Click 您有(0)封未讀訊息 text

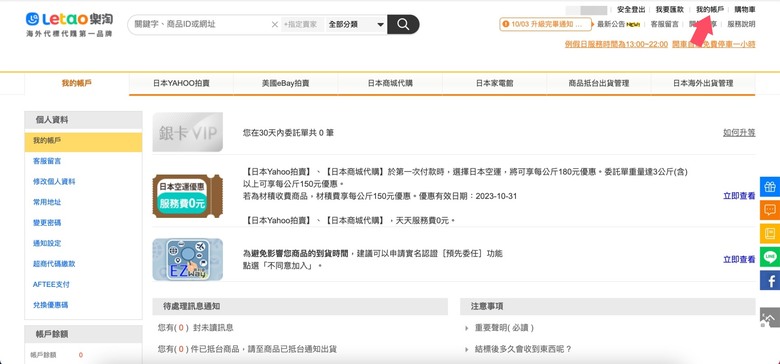[195, 328]
